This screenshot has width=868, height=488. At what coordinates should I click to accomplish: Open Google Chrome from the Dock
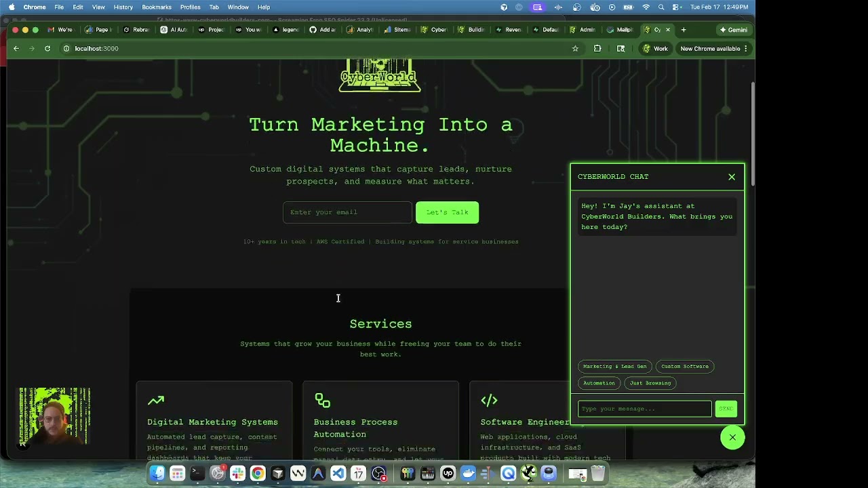click(258, 474)
